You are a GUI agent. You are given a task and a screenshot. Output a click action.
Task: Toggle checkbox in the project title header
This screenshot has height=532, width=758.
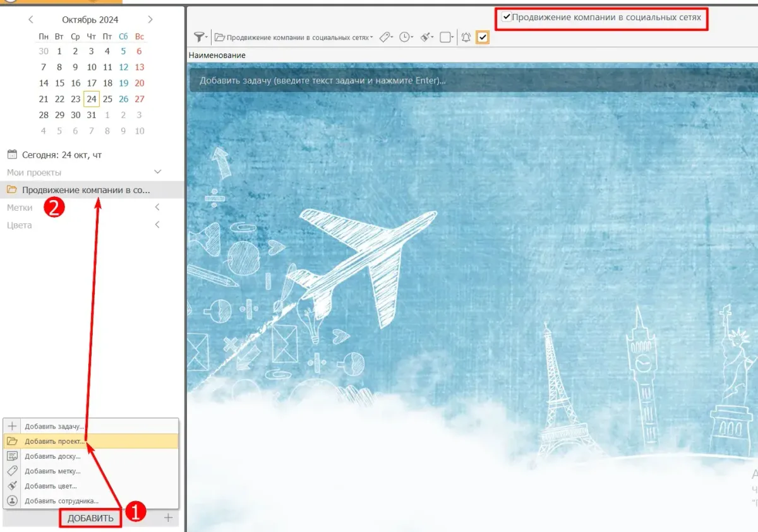(507, 18)
